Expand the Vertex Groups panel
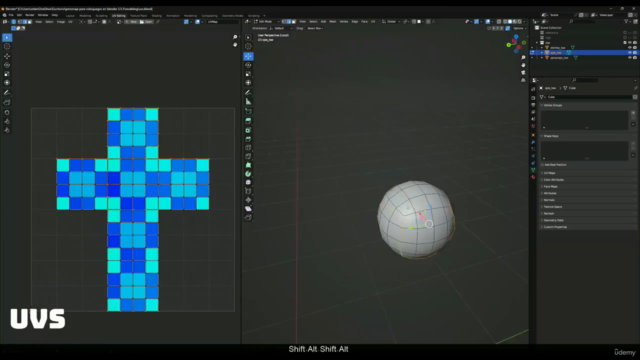 588,105
